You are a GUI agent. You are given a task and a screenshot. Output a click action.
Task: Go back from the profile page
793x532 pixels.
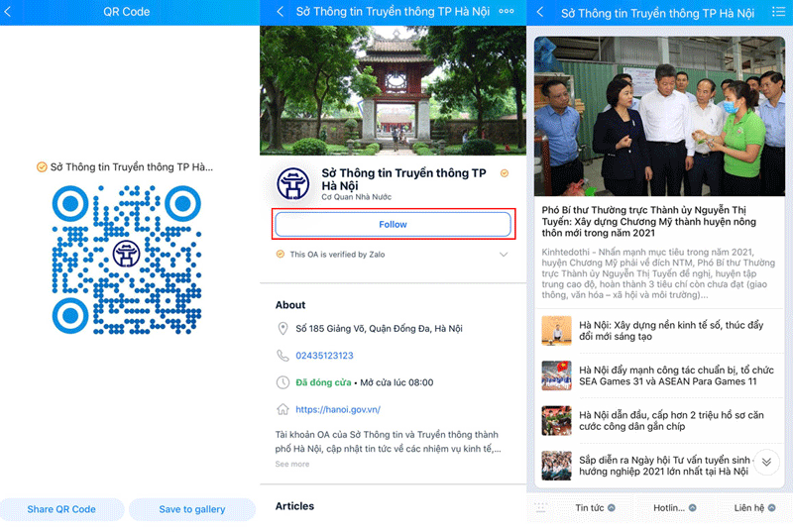point(280,11)
